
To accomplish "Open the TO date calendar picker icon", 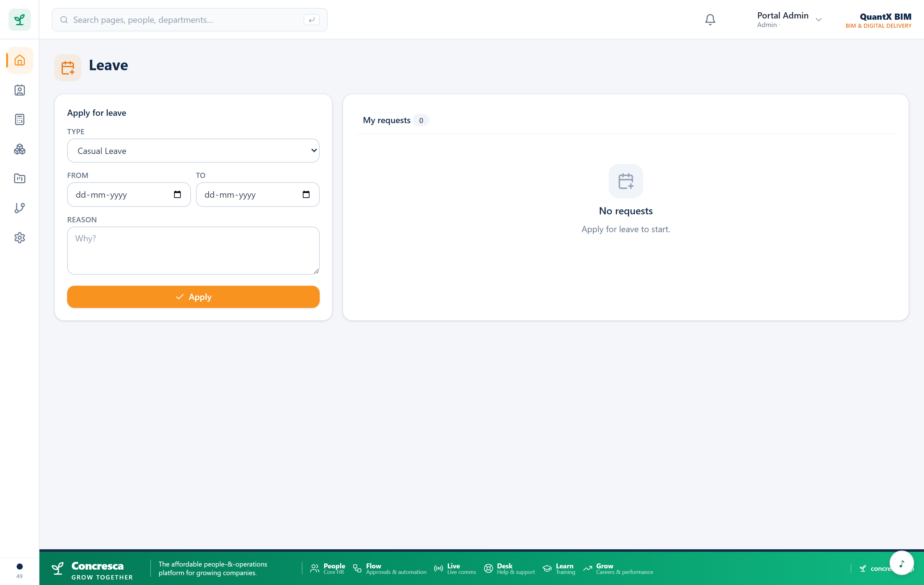I will coord(306,195).
